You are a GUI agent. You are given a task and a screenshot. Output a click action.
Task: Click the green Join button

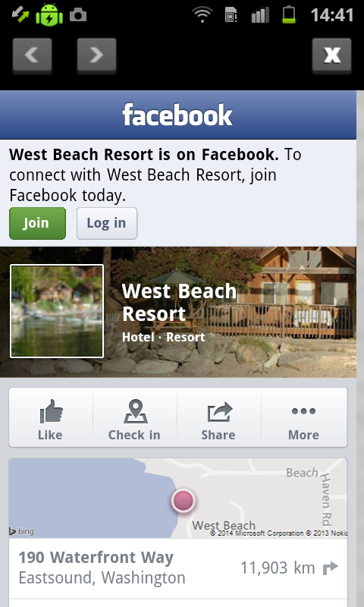pyautogui.click(x=37, y=223)
